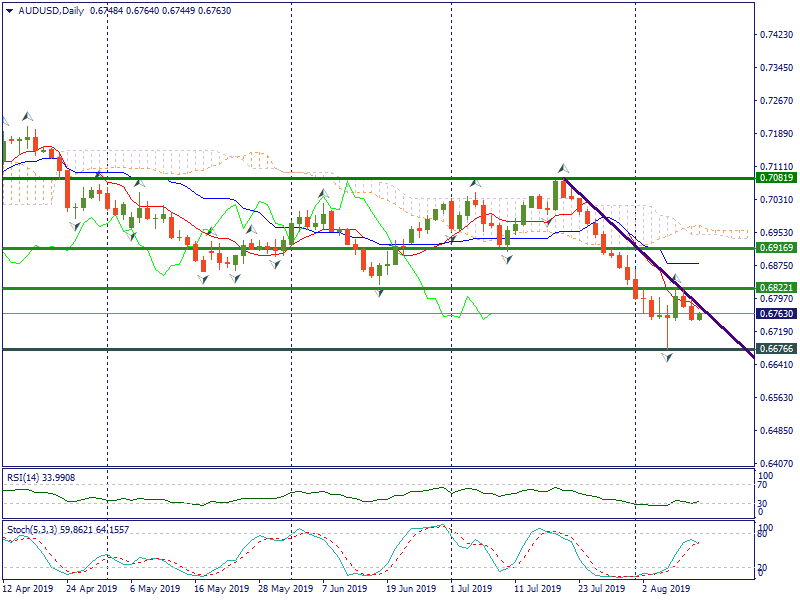Viewport: 800px width, 600px height.
Task: Click the down fractal arrow below the August low
Action: pos(667,357)
